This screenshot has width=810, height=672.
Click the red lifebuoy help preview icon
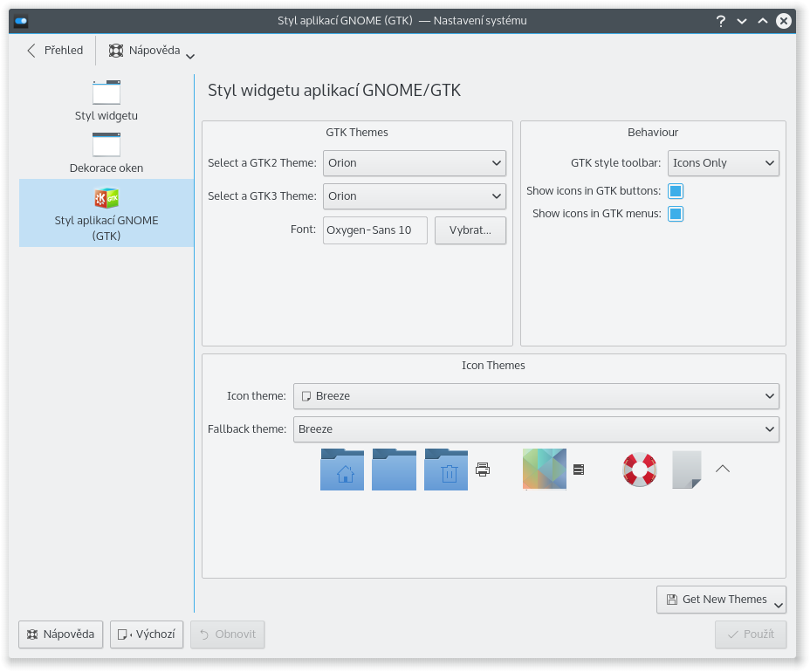(x=640, y=470)
